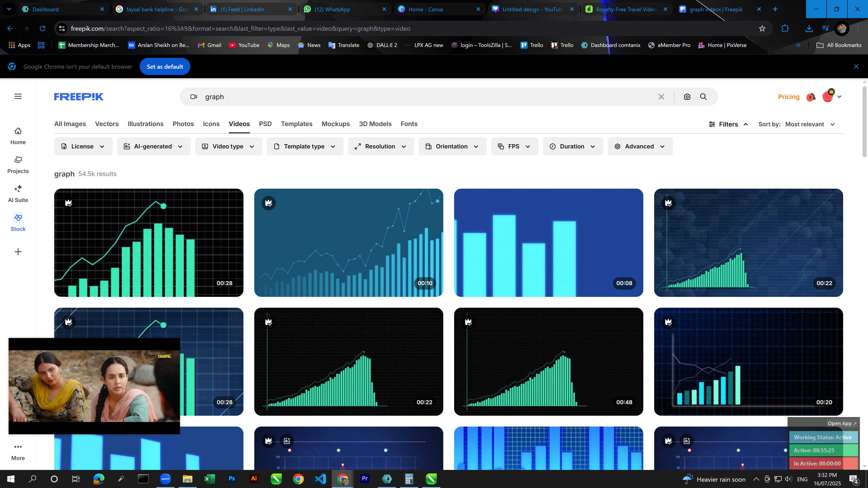Screen dimensions: 868x488
Task: Open a new browser tab
Action: pos(775,9)
